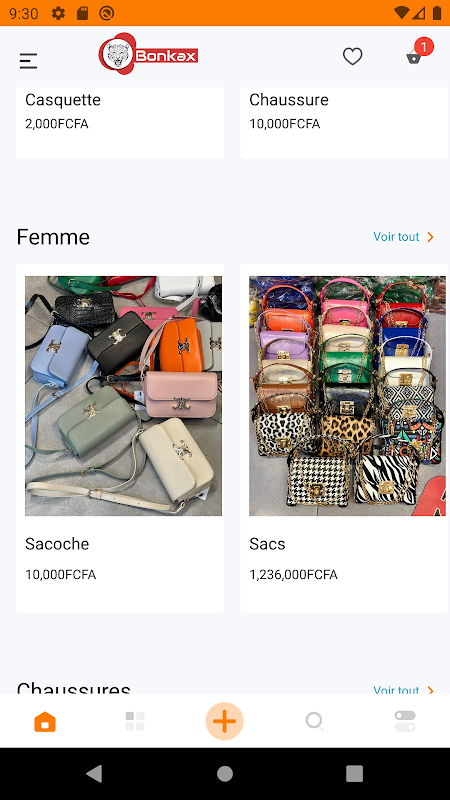Tap the orange plus add button

click(x=224, y=721)
